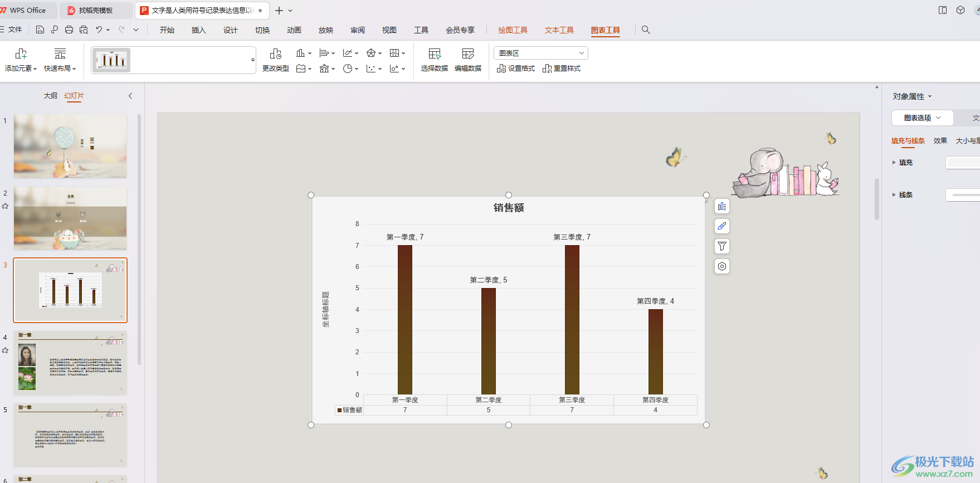
Task: Open the search magnifier in ribbon
Action: pyautogui.click(x=646, y=30)
